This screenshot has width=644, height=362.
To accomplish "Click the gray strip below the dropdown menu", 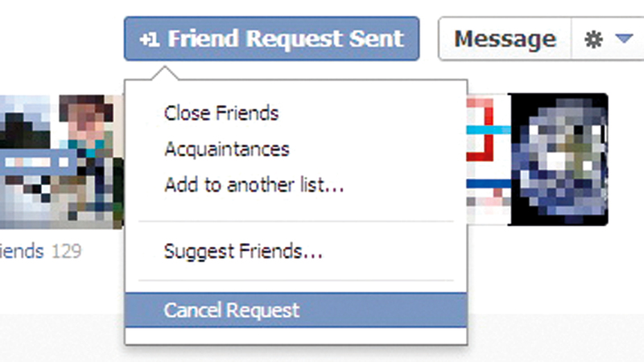I will tap(322, 352).
